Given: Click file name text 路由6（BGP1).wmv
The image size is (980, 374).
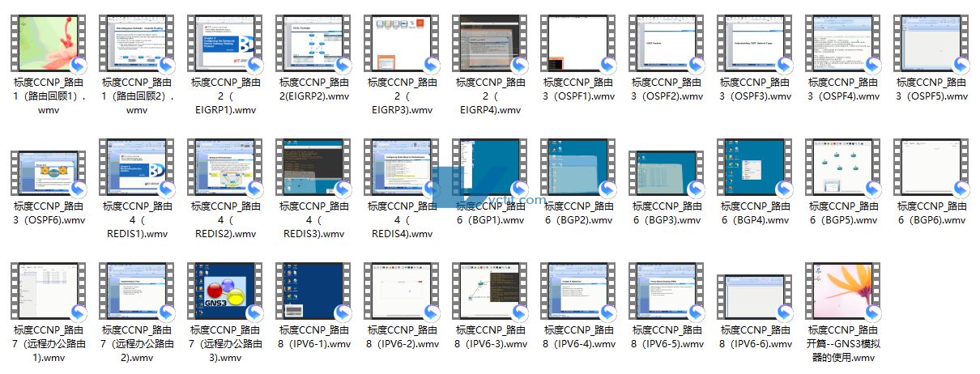Looking at the screenshot, I should (x=491, y=213).
